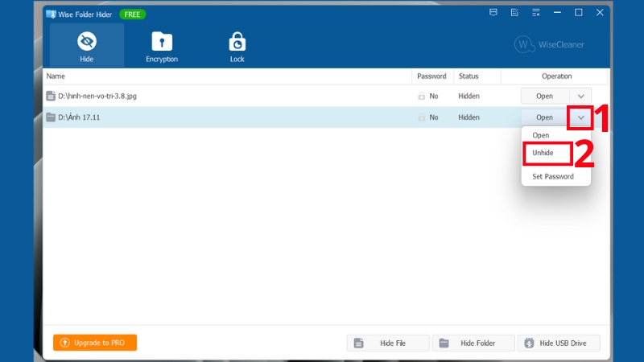Expand the dropdown arrow for hinh-nen-vo-tri-3.8.jpg
The image size is (644, 362).
click(x=580, y=97)
